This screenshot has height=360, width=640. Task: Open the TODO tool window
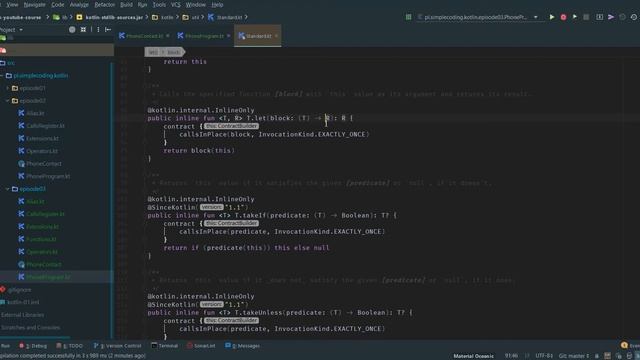point(69,346)
